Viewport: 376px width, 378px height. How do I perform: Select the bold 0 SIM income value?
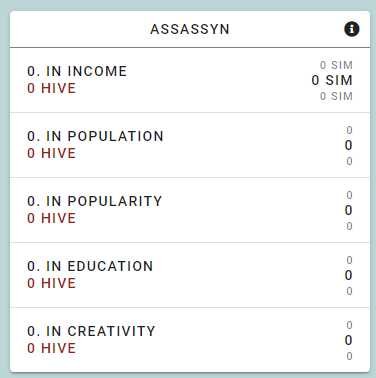332,80
